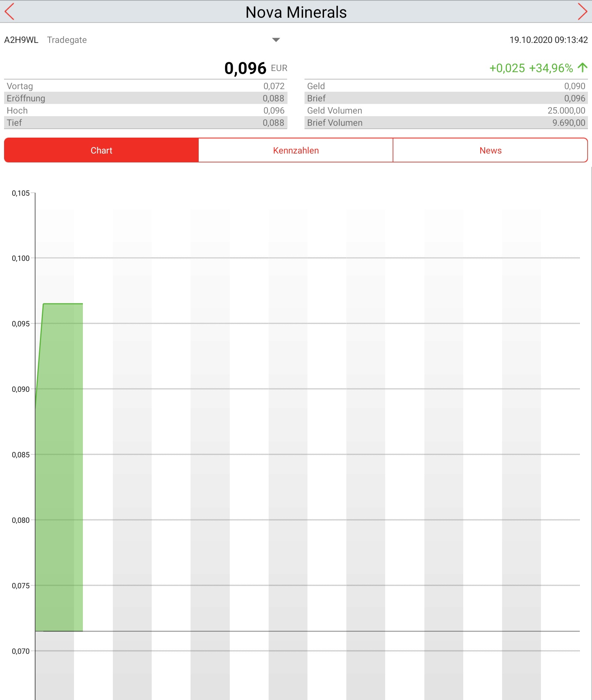Tap the red forward arrow
592x700 pixels.
582,11
